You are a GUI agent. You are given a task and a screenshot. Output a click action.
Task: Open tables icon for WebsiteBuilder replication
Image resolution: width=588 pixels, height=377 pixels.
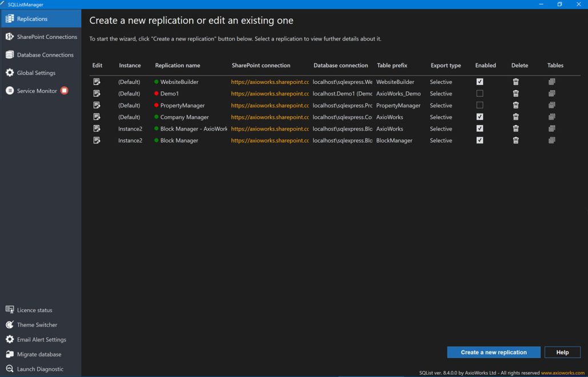[x=551, y=82]
